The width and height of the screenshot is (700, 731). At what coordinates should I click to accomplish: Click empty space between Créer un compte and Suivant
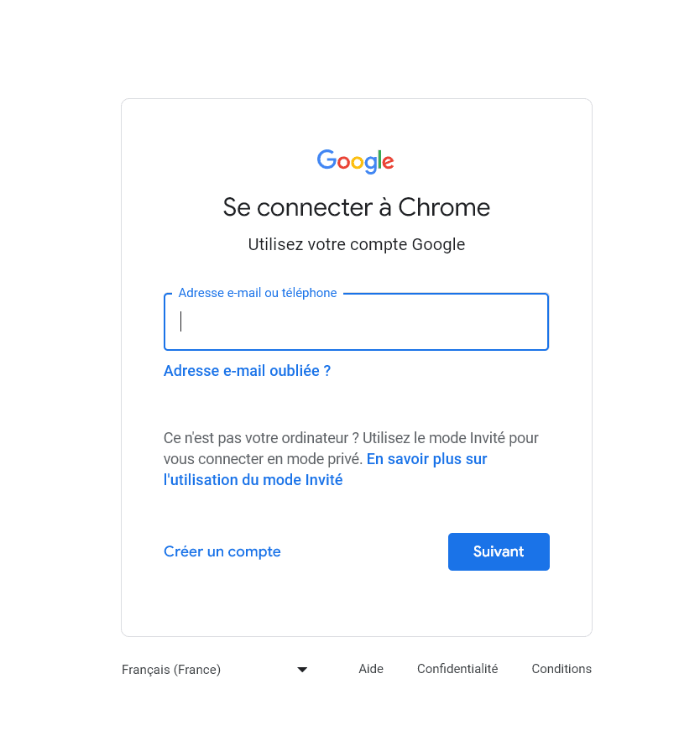tap(363, 551)
